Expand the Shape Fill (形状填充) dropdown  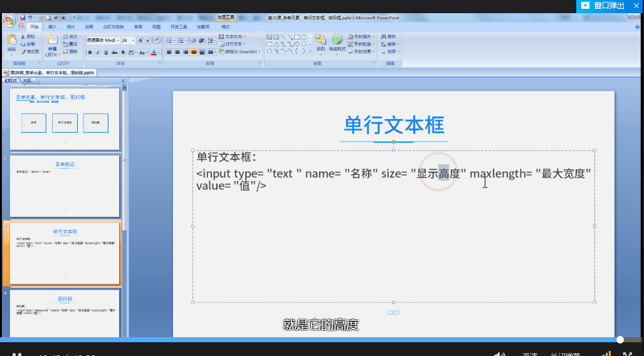click(374, 36)
